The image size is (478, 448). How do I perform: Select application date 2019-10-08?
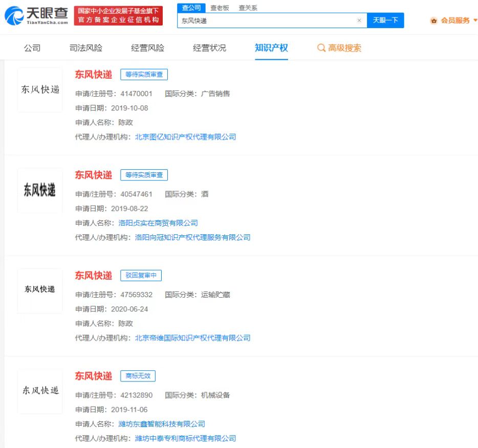point(129,108)
